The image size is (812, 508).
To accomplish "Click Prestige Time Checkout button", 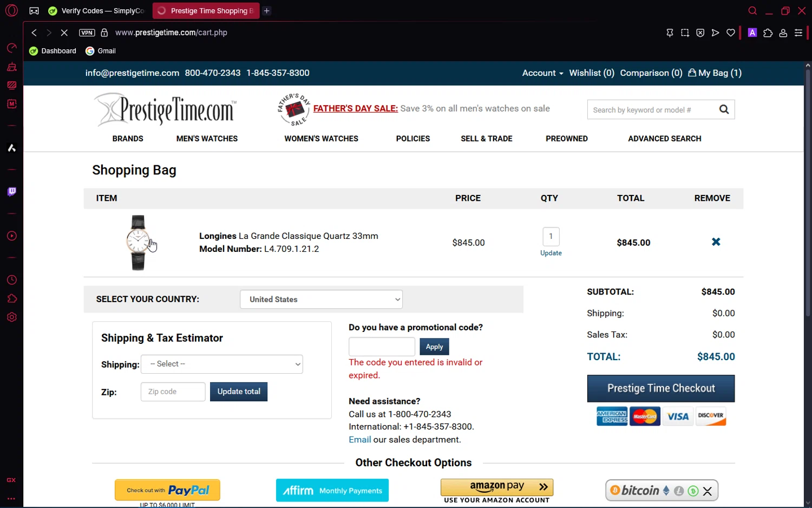I will pos(661,388).
